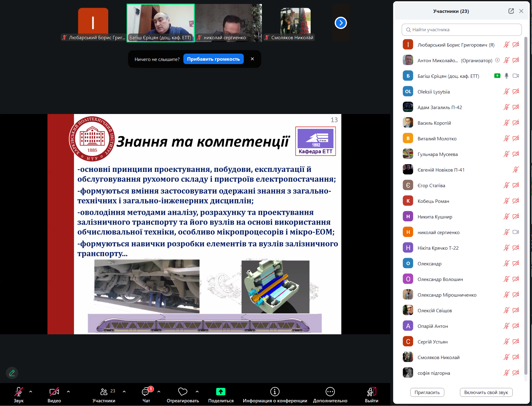The height and width of the screenshot is (406, 532).
Task: Focus the Найти участника search field
Action: [x=461, y=30]
